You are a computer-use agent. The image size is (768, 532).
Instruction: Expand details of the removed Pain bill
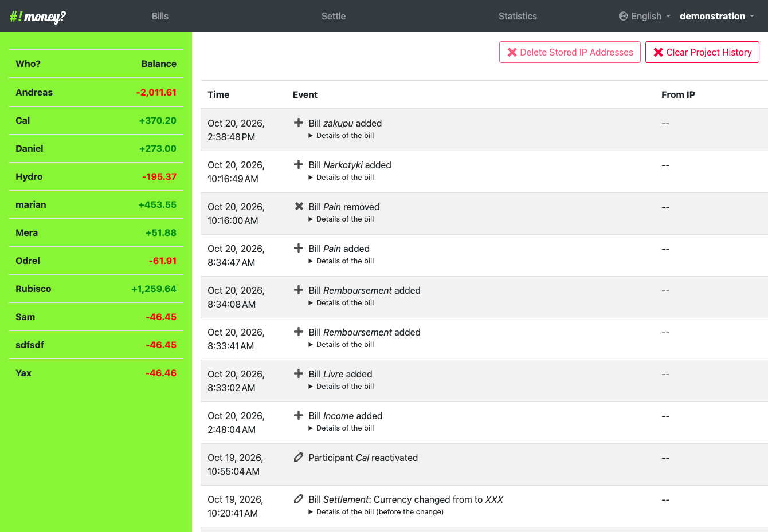[341, 219]
